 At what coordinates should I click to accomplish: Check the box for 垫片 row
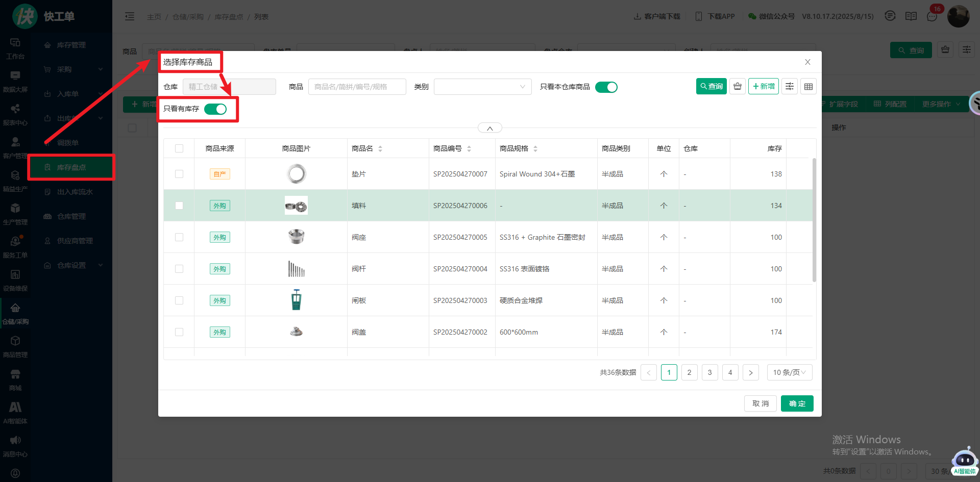(179, 174)
